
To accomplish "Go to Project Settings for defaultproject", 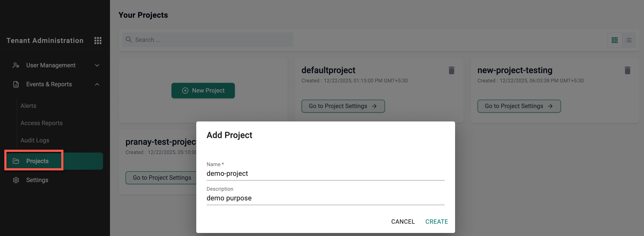I will tap(343, 106).
